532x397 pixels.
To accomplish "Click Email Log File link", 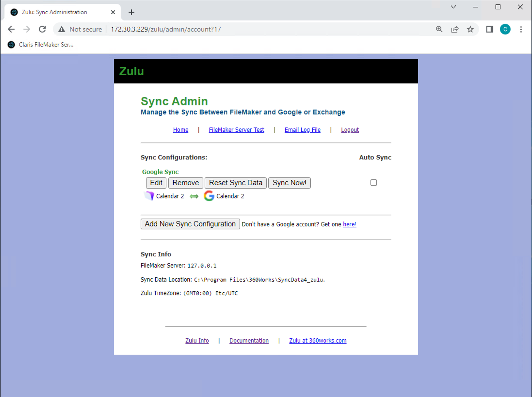I will (302, 130).
